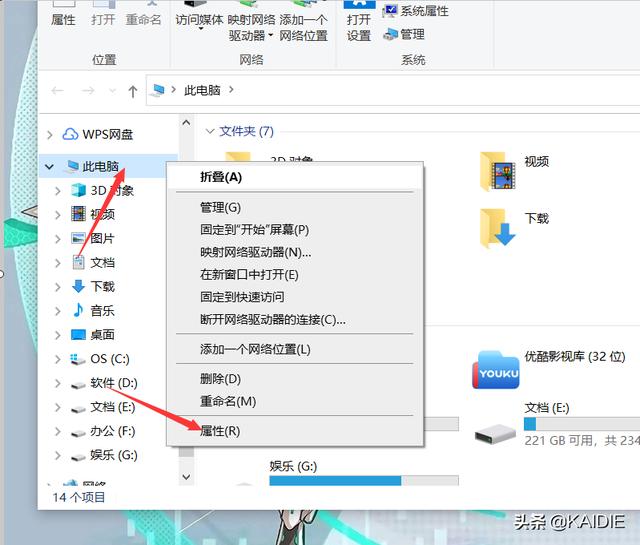The height and width of the screenshot is (545, 640).
Task: Open the 优酷影视库 YOUKU icon
Action: pyautogui.click(x=496, y=370)
